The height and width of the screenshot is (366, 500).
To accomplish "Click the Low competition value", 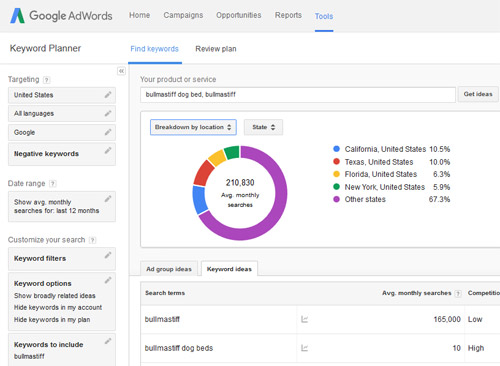I will tap(475, 319).
